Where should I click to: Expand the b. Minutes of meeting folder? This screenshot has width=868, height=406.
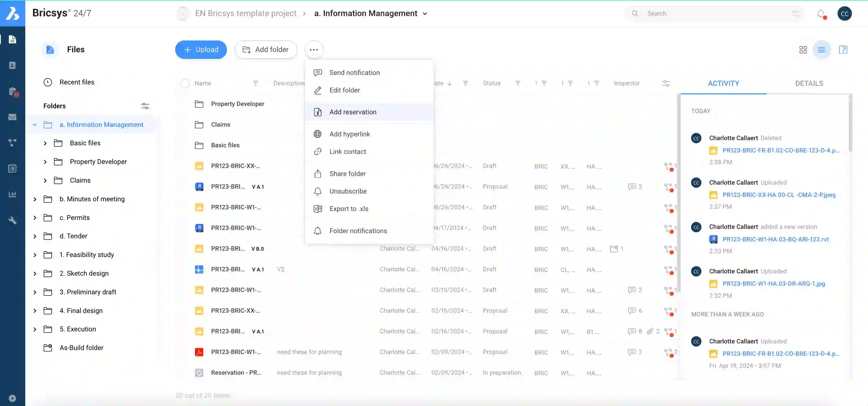[x=35, y=199]
